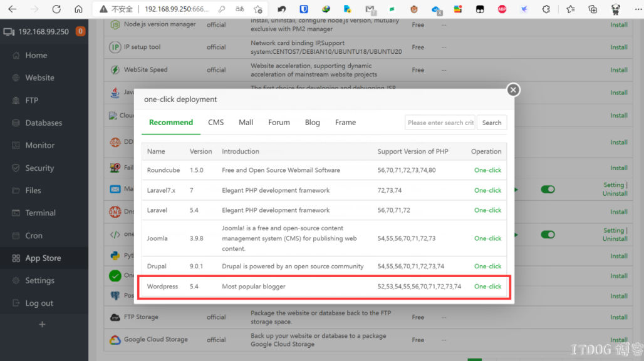The width and height of the screenshot is (644, 361).
Task: Click the Joomla name cell
Action: click(157, 238)
